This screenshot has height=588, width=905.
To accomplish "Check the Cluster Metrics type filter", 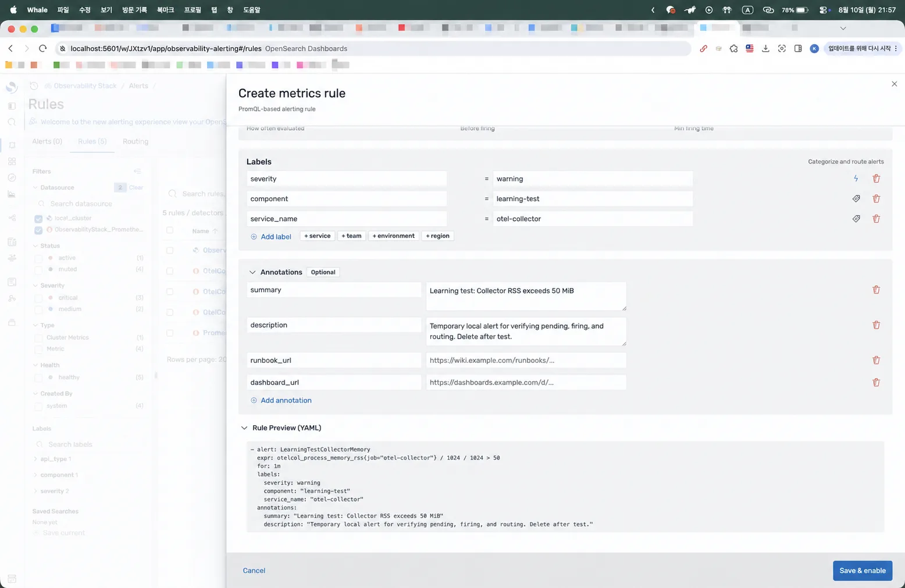I will (x=38, y=338).
